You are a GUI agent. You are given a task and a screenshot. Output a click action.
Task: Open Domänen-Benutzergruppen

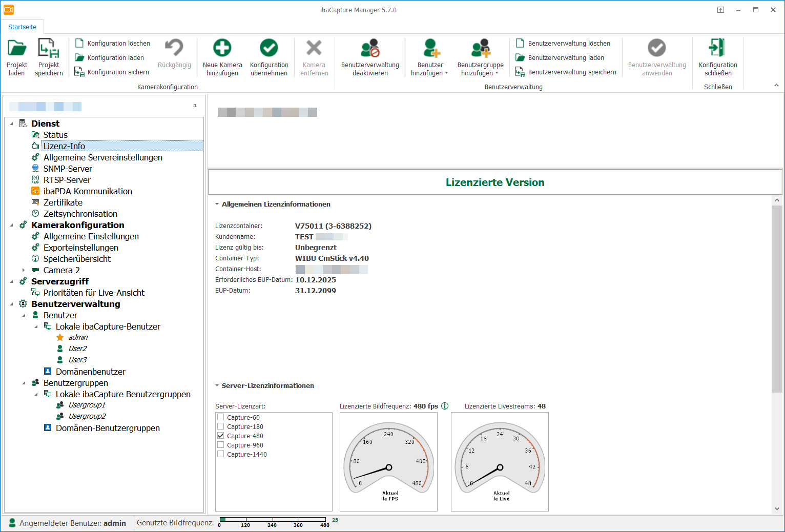(x=108, y=428)
